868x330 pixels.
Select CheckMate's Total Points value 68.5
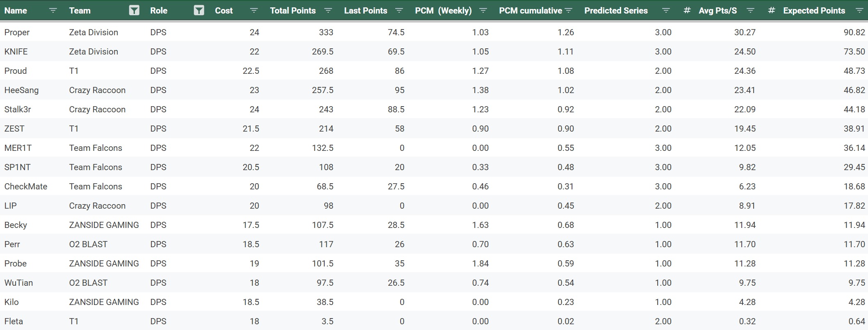point(325,187)
